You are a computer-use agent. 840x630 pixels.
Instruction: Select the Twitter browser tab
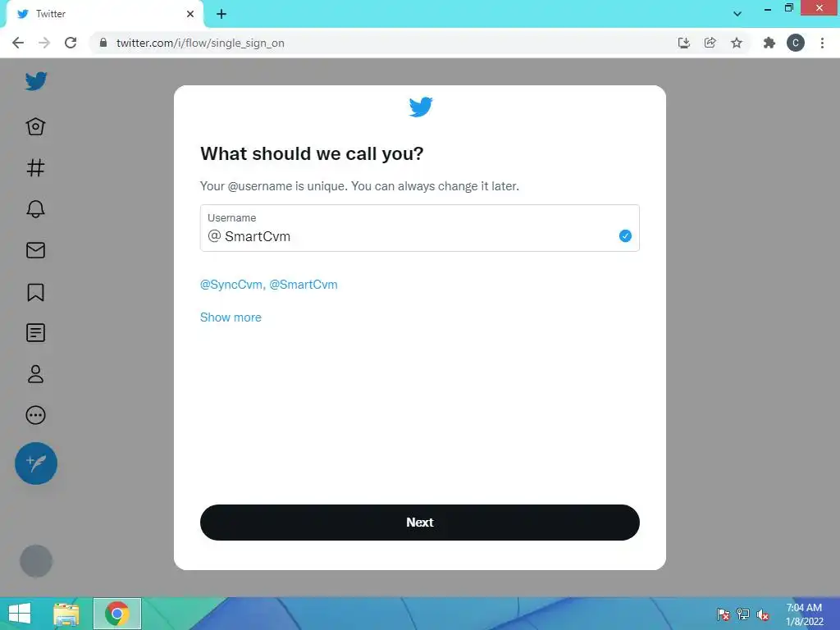coord(104,14)
